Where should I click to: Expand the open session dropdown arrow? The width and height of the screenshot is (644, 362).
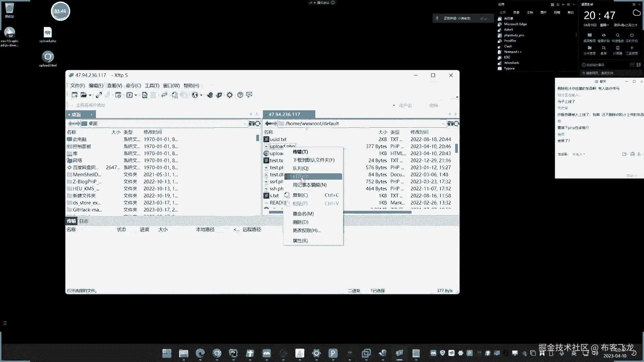(x=90, y=95)
